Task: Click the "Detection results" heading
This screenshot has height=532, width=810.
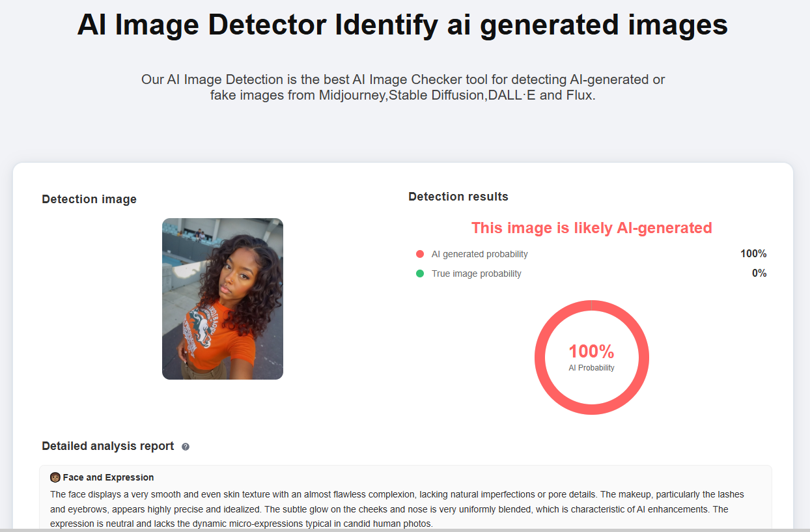Action: (458, 197)
